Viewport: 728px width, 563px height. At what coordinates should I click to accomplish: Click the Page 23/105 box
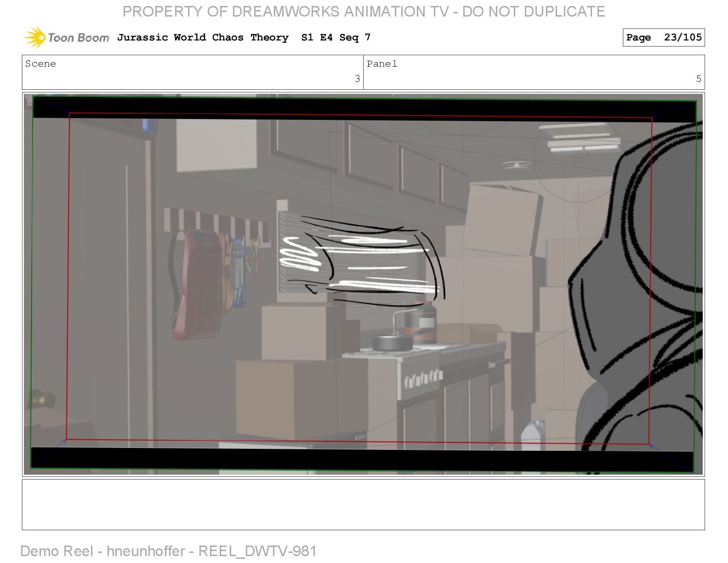click(664, 37)
